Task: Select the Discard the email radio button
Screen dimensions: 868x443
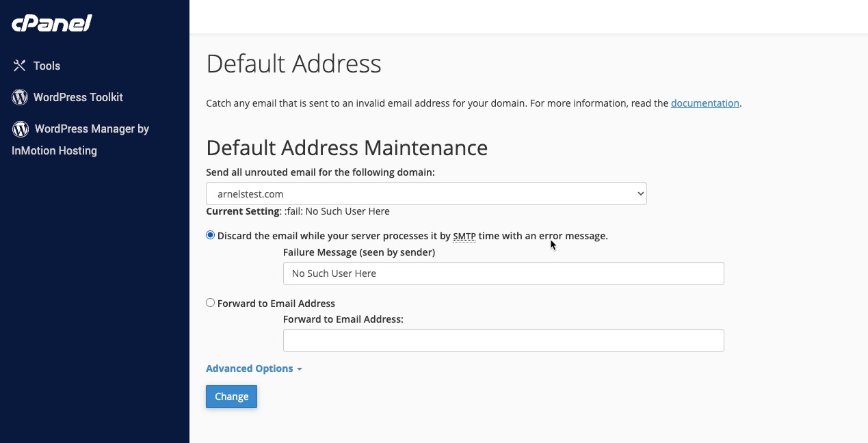Action: pos(211,235)
